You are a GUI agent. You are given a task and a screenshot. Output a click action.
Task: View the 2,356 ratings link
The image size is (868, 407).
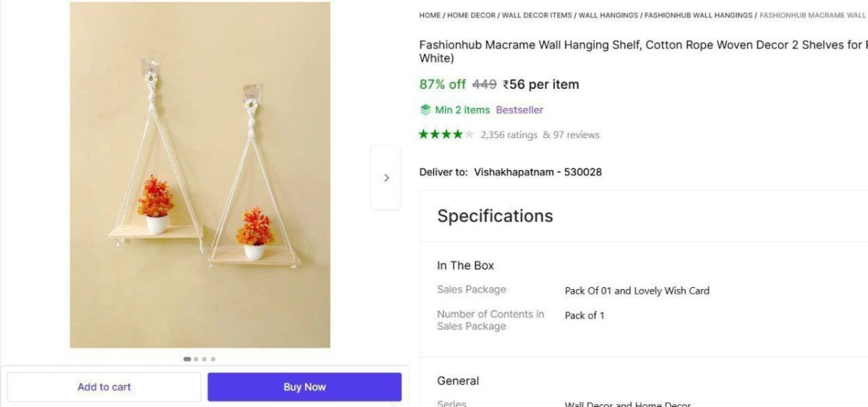coord(509,134)
